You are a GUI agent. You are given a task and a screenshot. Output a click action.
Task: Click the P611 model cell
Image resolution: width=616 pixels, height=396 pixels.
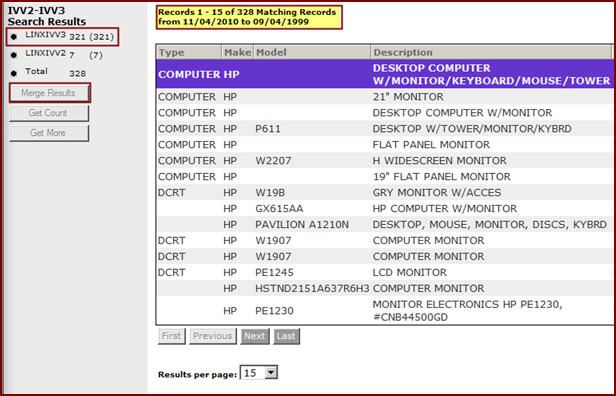coord(268,129)
